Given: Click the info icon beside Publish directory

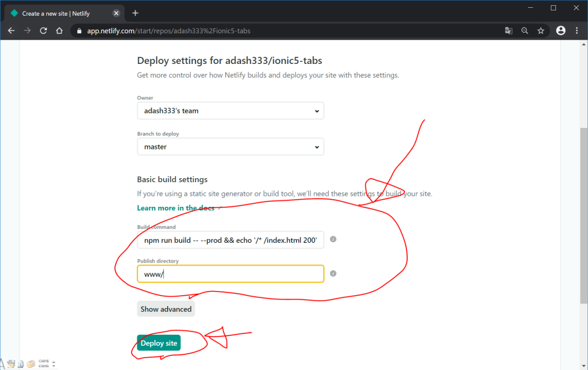Looking at the screenshot, I should pos(333,273).
